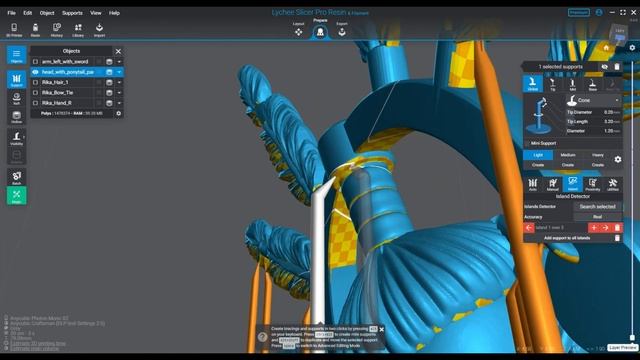Open the Batch tool in the sidebar
The height and width of the screenshot is (360, 640).
coord(17,177)
